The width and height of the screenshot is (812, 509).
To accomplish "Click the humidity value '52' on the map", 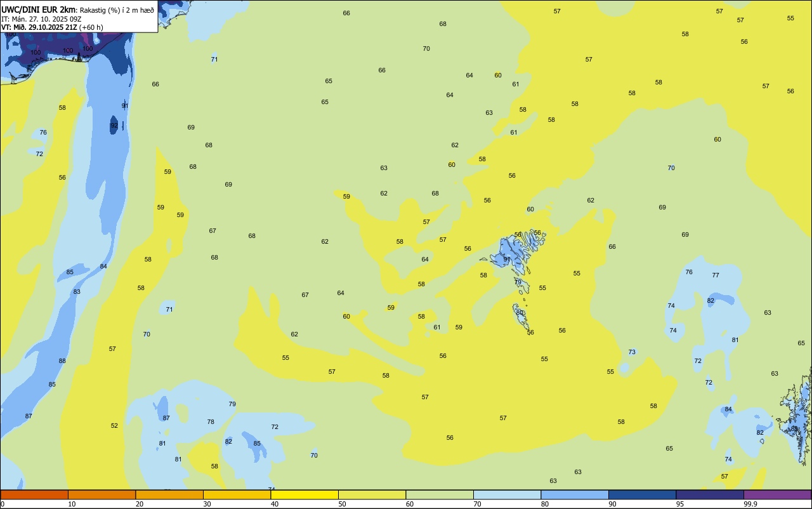I will [114, 426].
